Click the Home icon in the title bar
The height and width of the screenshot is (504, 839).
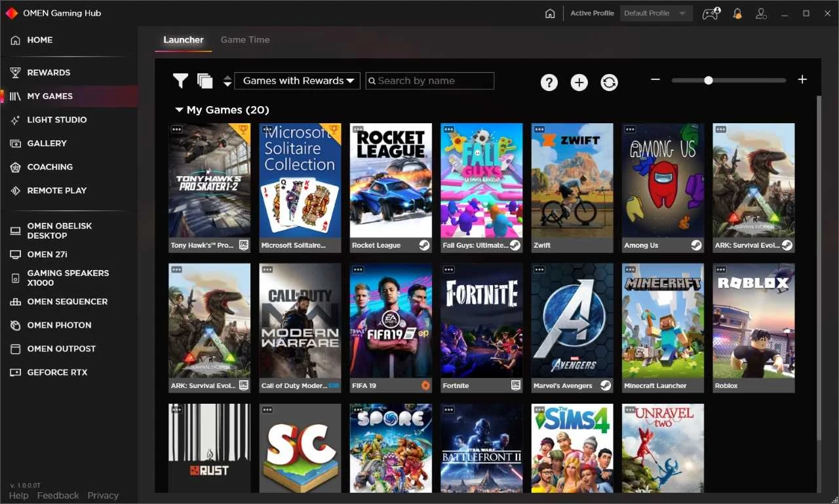550,12
